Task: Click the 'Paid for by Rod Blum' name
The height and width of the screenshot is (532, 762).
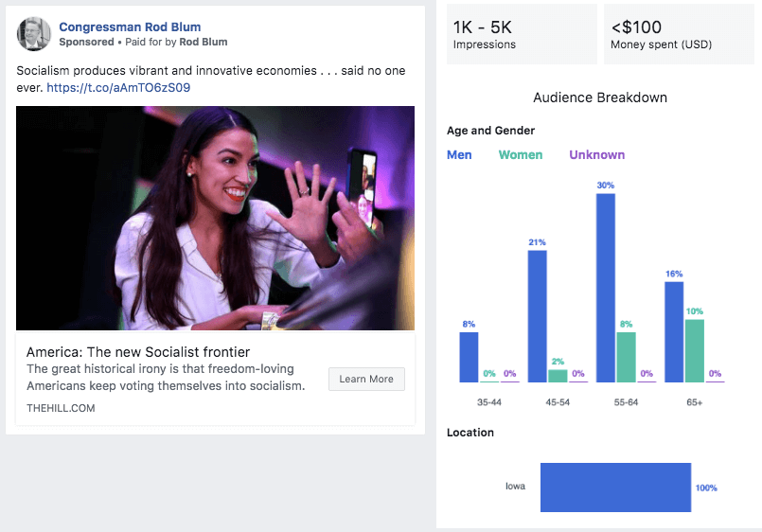Action: [205, 43]
